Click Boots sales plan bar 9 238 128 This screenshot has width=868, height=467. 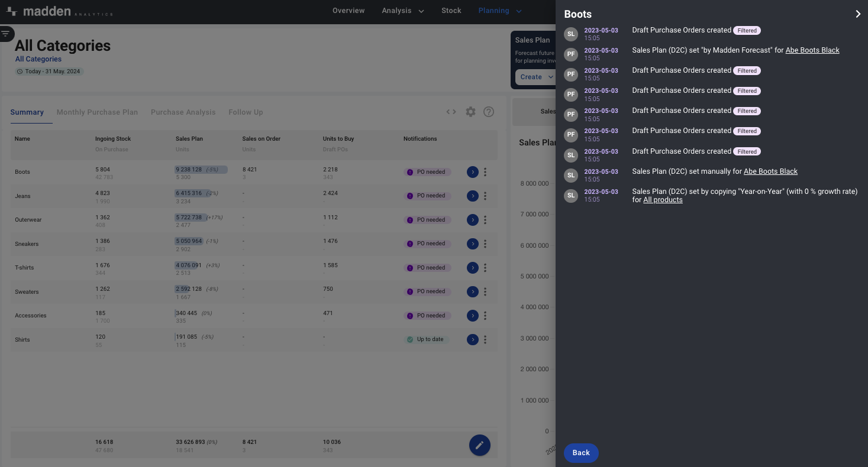[201, 170]
